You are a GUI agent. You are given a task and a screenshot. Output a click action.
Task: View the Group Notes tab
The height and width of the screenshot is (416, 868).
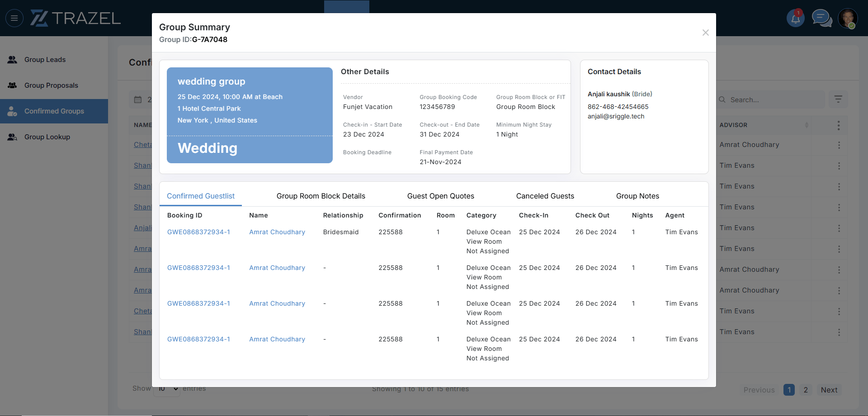point(637,196)
